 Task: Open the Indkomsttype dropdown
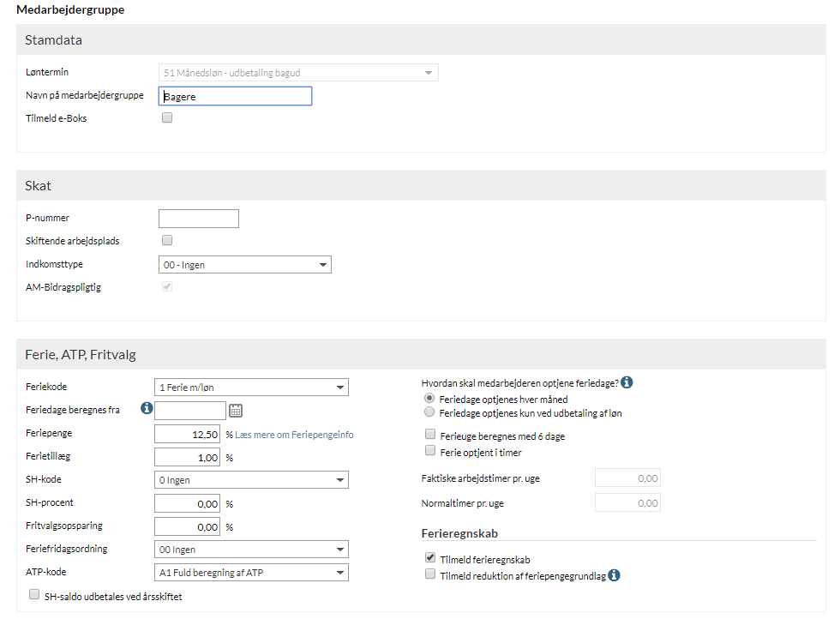pos(245,265)
